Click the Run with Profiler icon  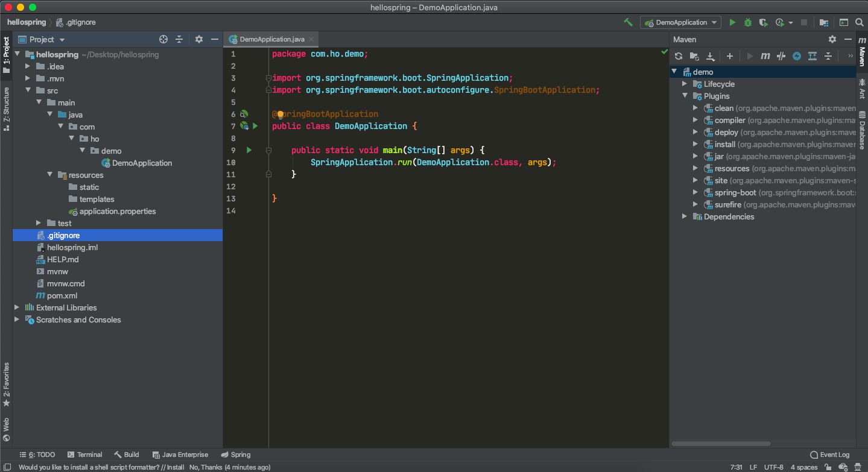pyautogui.click(x=780, y=22)
